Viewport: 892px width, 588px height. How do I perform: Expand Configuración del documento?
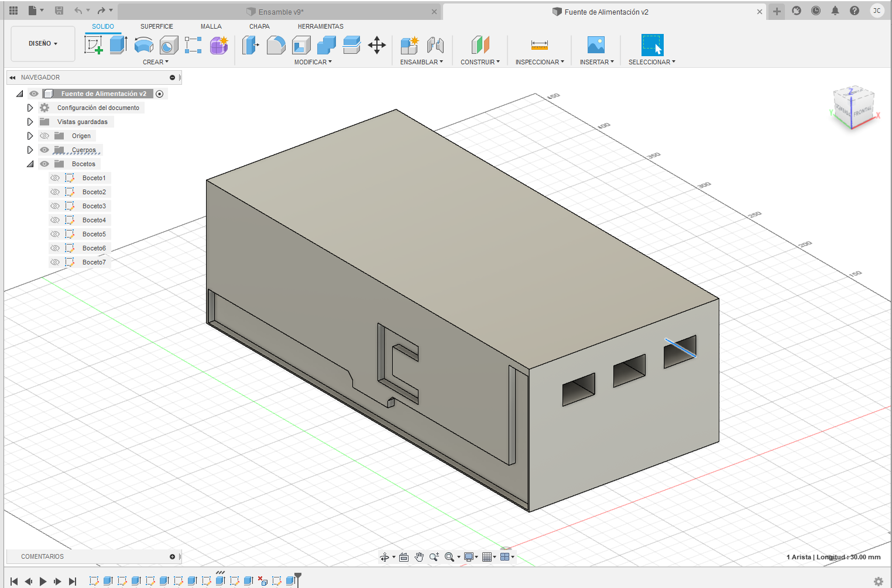tap(30, 108)
